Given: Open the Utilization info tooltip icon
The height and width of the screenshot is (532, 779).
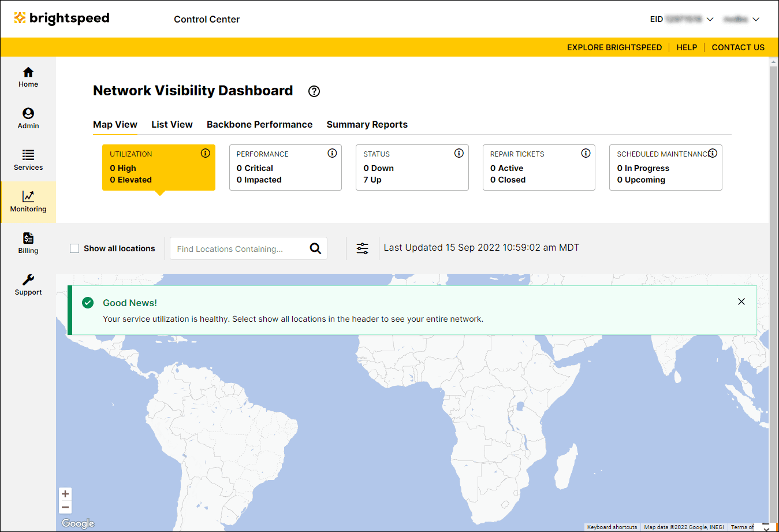Looking at the screenshot, I should pyautogui.click(x=205, y=153).
